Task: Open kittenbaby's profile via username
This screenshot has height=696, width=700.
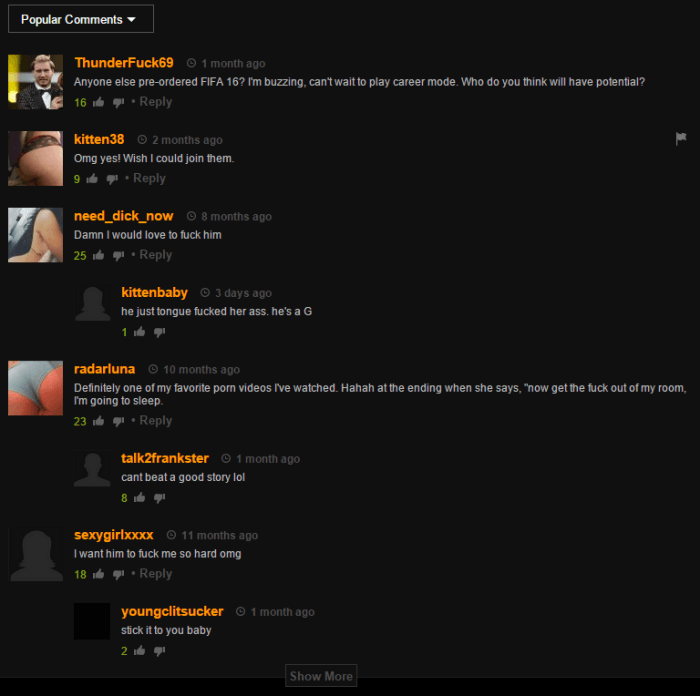Action: pos(154,293)
